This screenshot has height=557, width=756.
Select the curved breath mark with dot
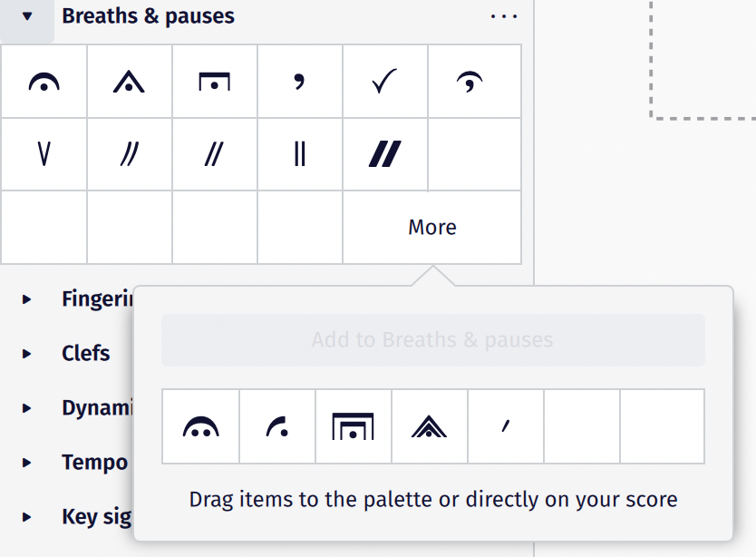44,81
